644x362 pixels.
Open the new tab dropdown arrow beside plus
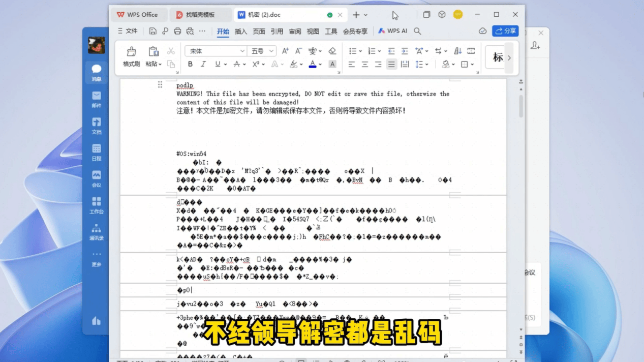coord(365,15)
